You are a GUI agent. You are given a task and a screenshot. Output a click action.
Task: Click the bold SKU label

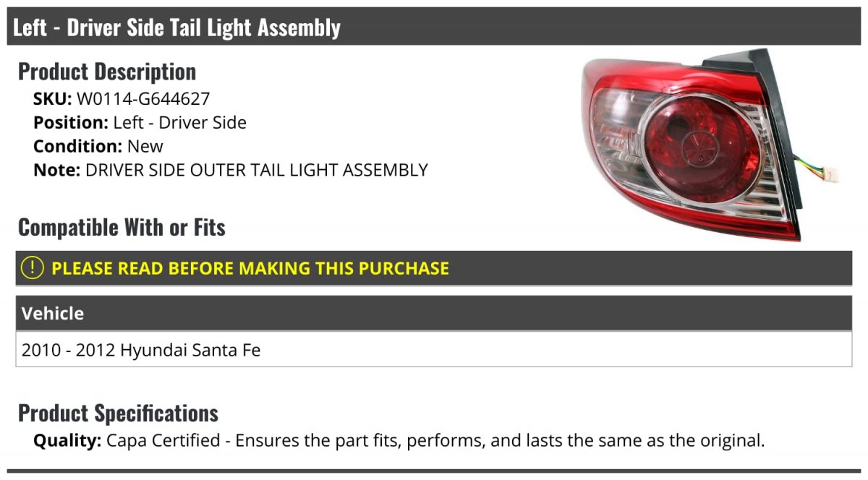pos(52,99)
